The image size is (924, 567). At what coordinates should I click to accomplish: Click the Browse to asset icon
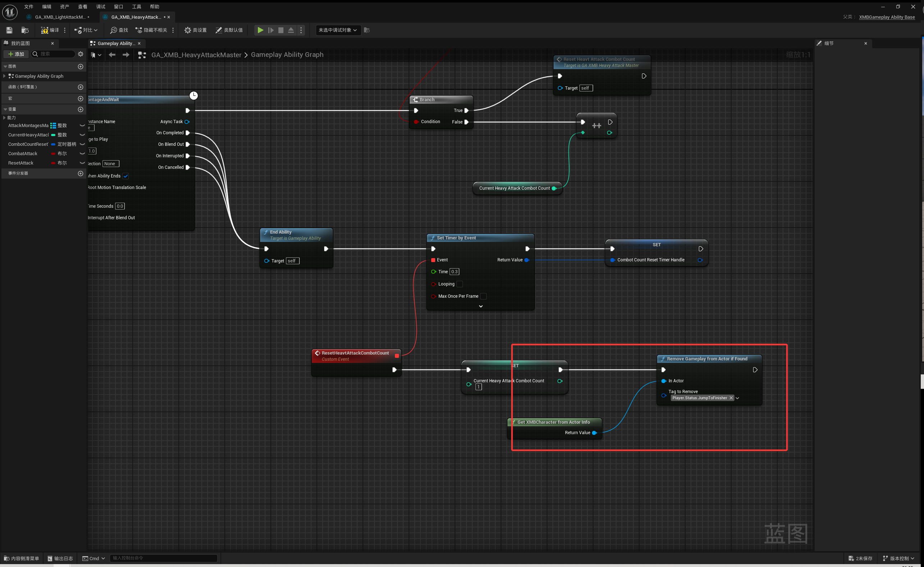point(25,30)
